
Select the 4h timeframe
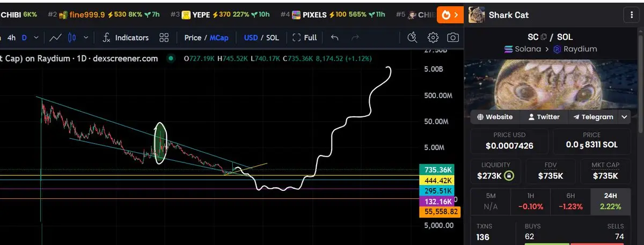point(11,38)
